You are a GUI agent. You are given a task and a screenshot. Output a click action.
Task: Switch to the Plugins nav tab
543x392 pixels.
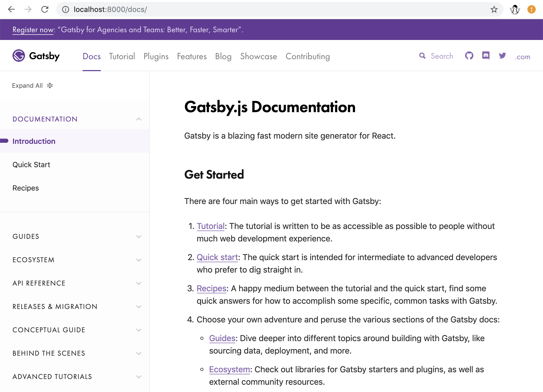tap(156, 56)
